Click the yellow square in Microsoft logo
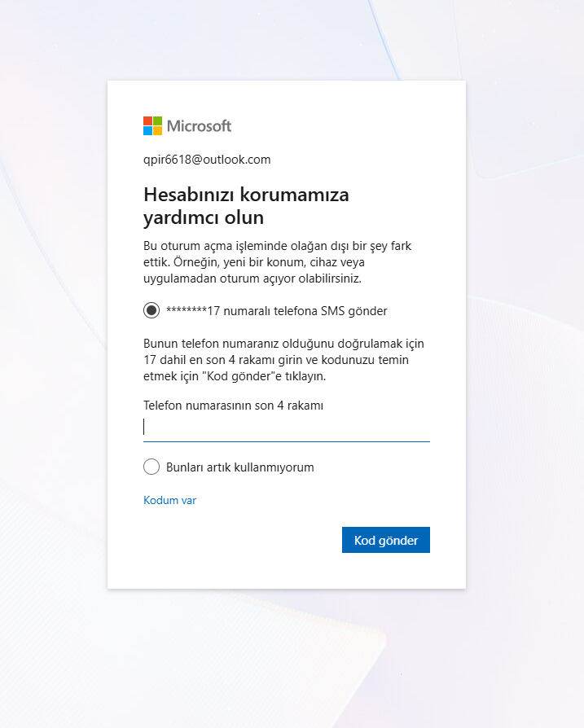The image size is (584, 728). tap(157, 130)
